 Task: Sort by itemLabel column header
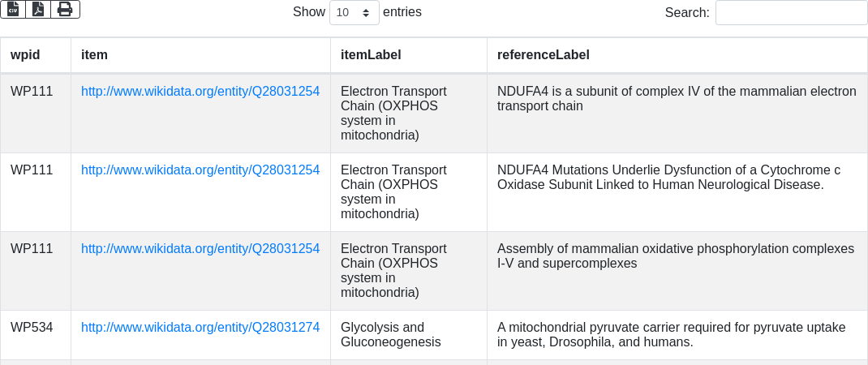coord(371,55)
